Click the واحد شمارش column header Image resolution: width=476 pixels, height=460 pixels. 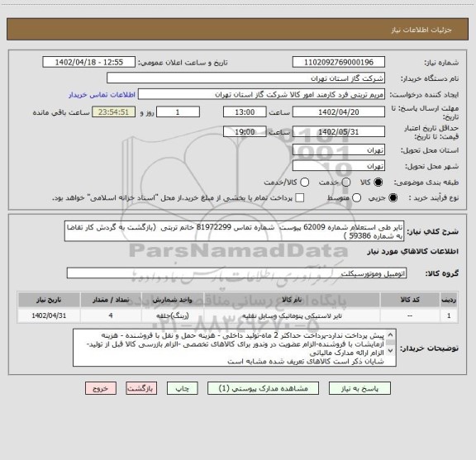pyautogui.click(x=173, y=300)
